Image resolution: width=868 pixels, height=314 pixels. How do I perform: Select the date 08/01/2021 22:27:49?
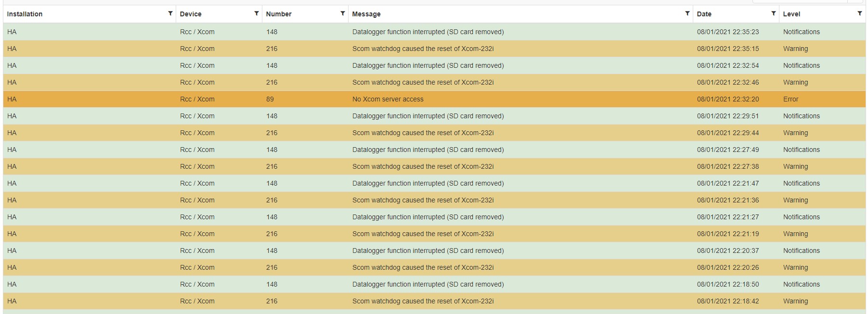[727, 150]
